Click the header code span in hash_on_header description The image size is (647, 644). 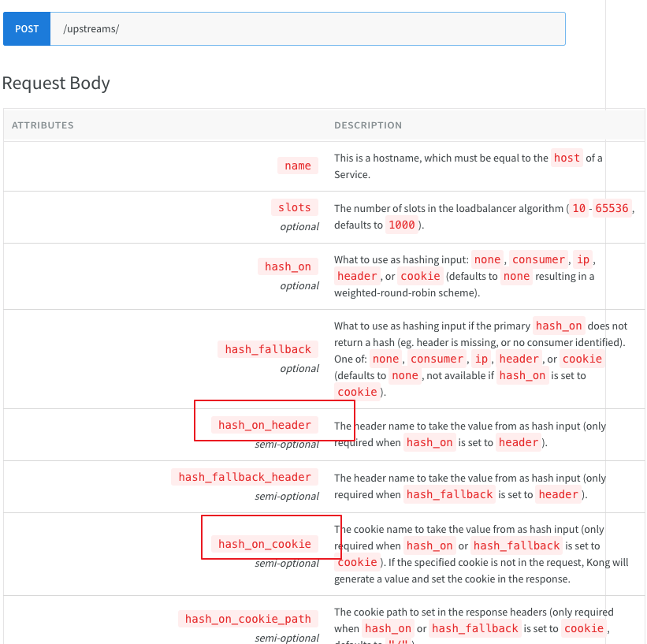coord(519,442)
